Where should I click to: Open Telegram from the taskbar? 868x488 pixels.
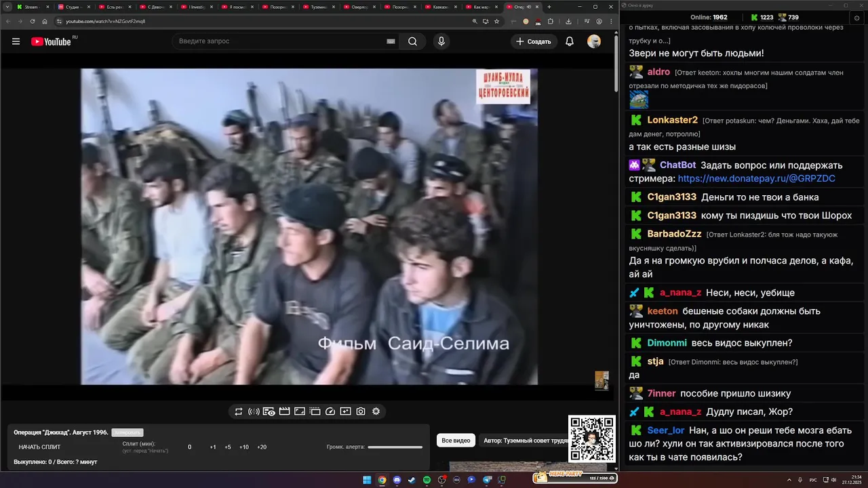486,480
